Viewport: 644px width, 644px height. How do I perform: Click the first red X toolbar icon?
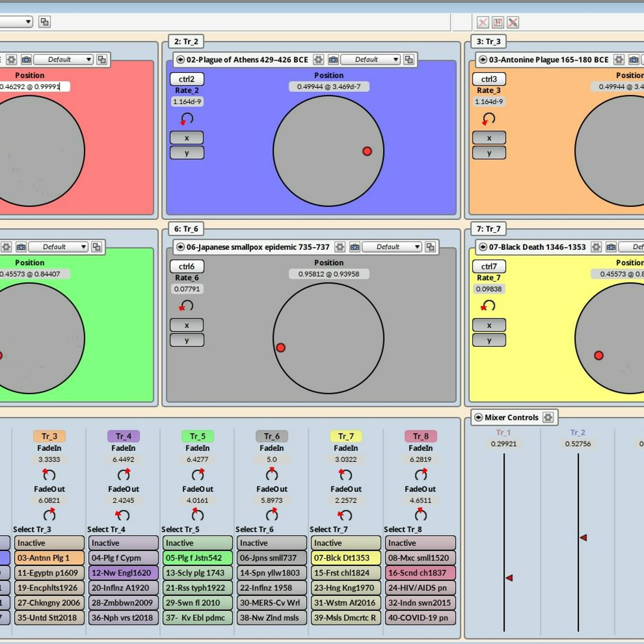click(x=483, y=22)
